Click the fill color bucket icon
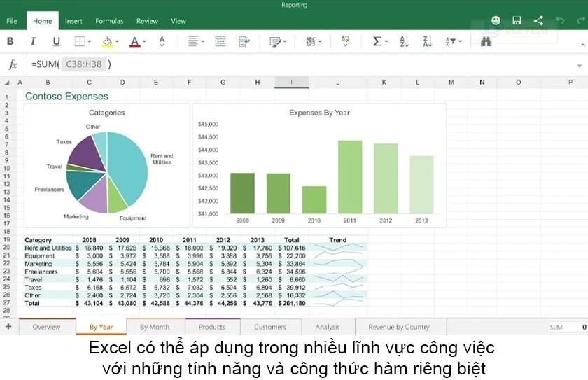 coord(107,41)
